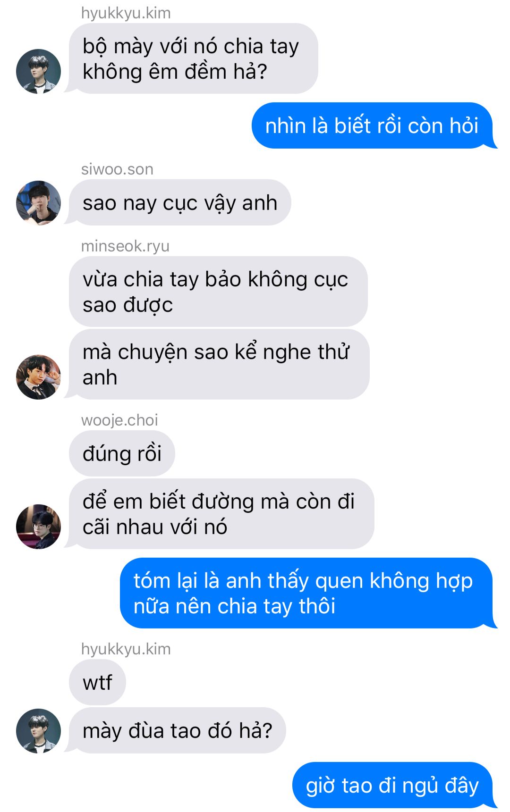Select the 'vừa chia tay bảo không cục' message

pos(218,292)
